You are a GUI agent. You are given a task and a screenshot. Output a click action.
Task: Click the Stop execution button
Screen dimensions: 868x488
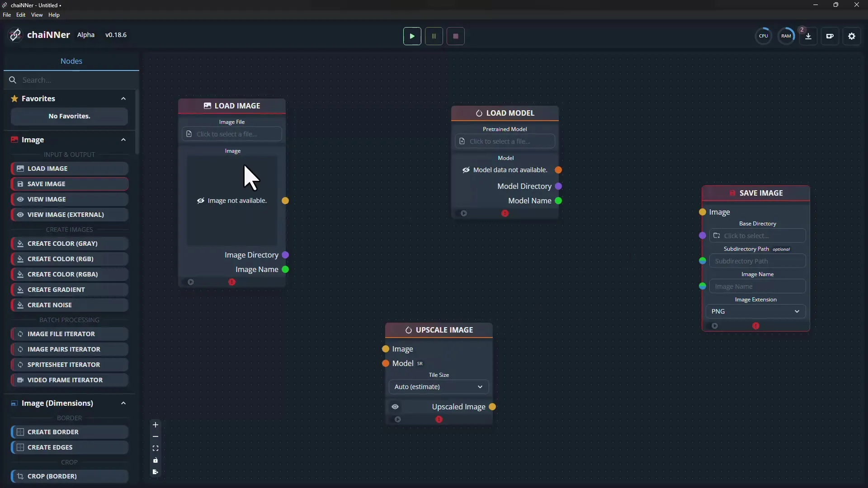click(x=455, y=36)
